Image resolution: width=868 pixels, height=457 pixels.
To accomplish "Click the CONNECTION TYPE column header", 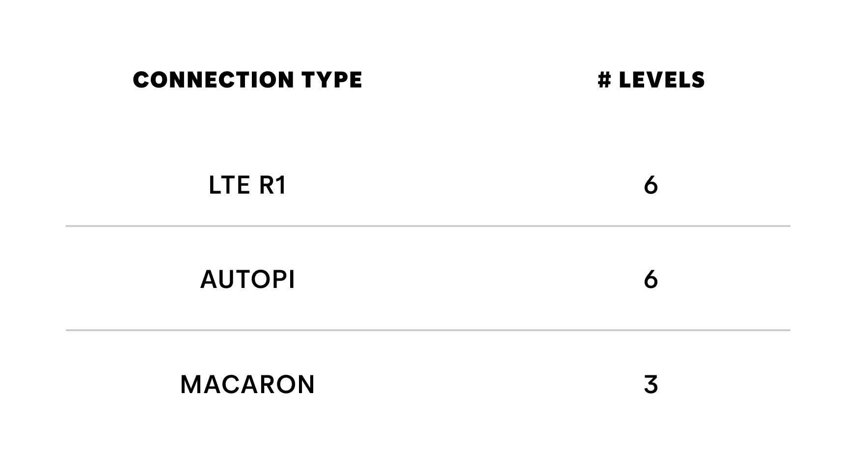I will click(247, 80).
